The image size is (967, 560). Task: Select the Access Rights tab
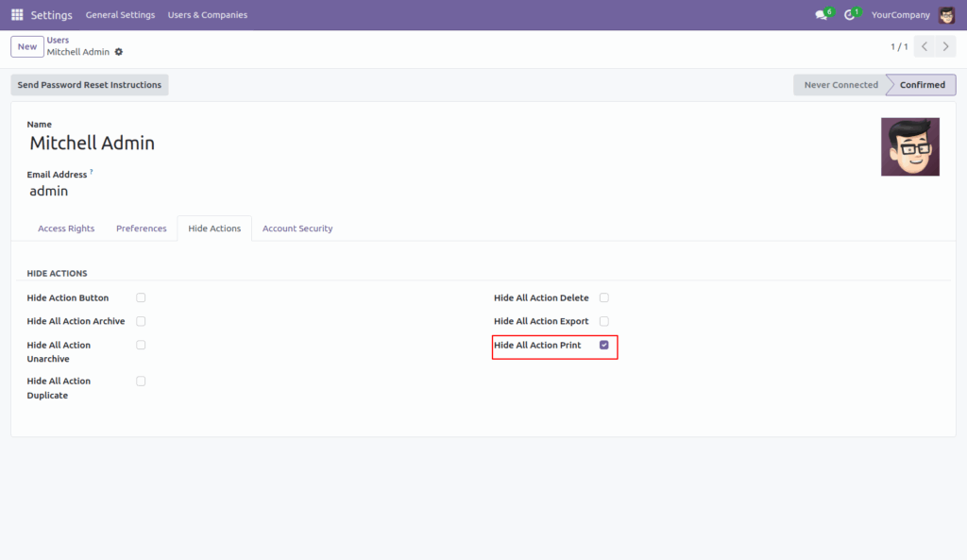coord(65,228)
